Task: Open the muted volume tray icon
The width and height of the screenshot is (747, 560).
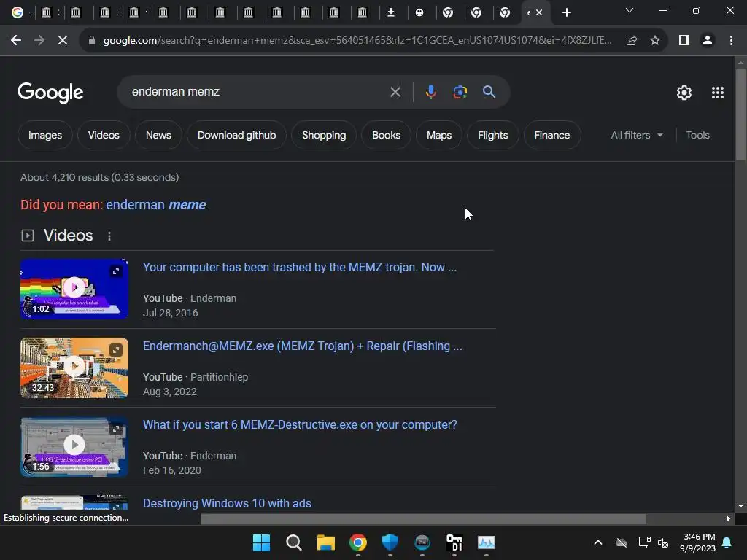Action: pos(662,542)
